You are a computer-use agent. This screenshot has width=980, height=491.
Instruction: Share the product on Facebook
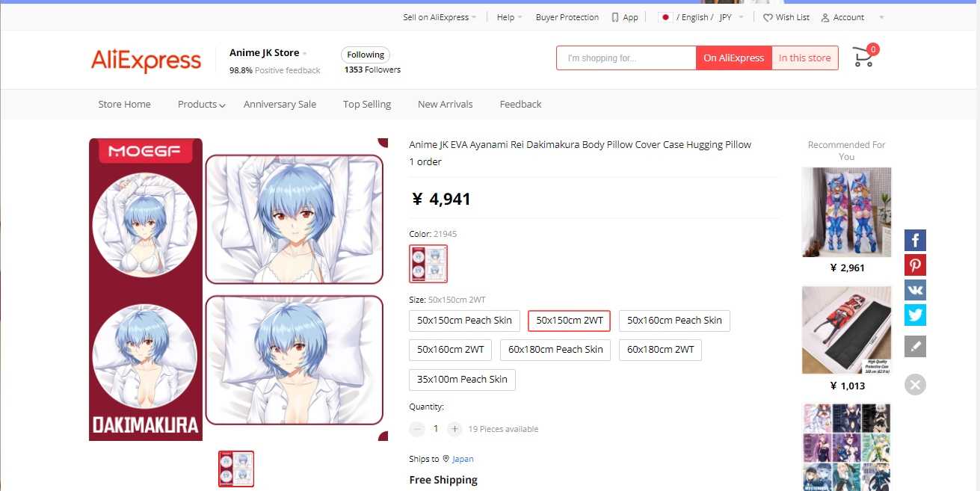pyautogui.click(x=915, y=240)
